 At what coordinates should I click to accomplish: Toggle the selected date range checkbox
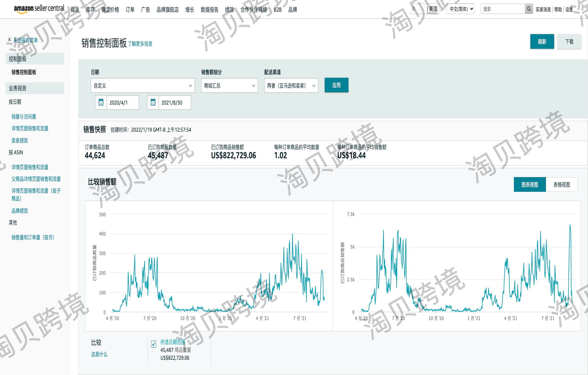[154, 344]
